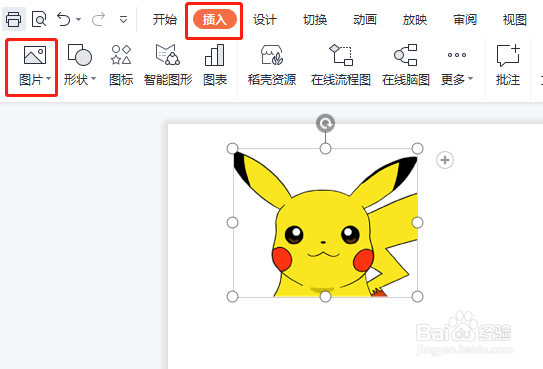Click the bottom-left resize handle of image
The image size is (543, 369).
232,297
